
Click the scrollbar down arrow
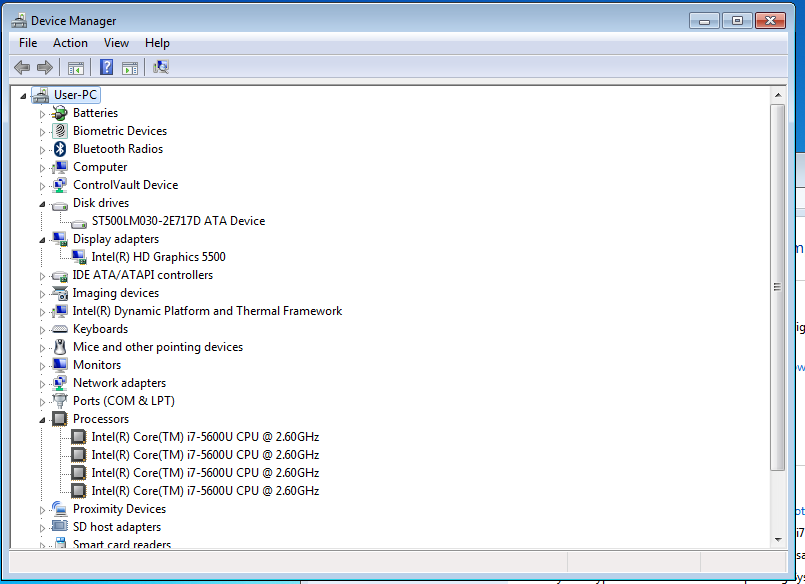coord(778,539)
